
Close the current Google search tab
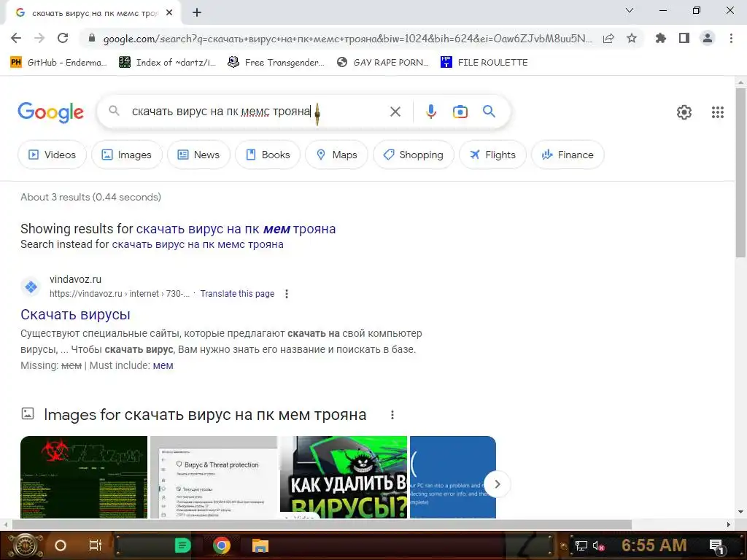[x=169, y=13]
